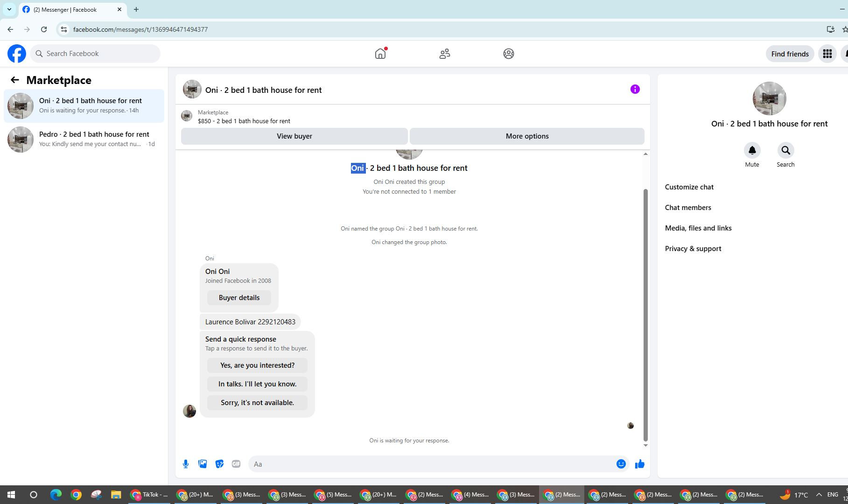Open Oni 2 bed 1 bath conversation
The height and width of the screenshot is (504, 848).
pyautogui.click(x=84, y=106)
